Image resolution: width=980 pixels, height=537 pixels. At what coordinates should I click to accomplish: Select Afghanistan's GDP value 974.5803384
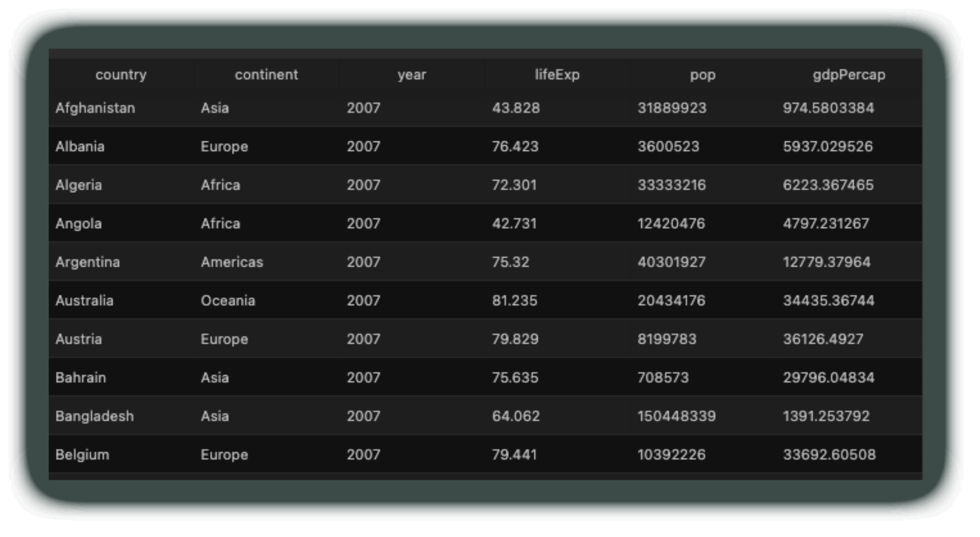pyautogui.click(x=828, y=108)
